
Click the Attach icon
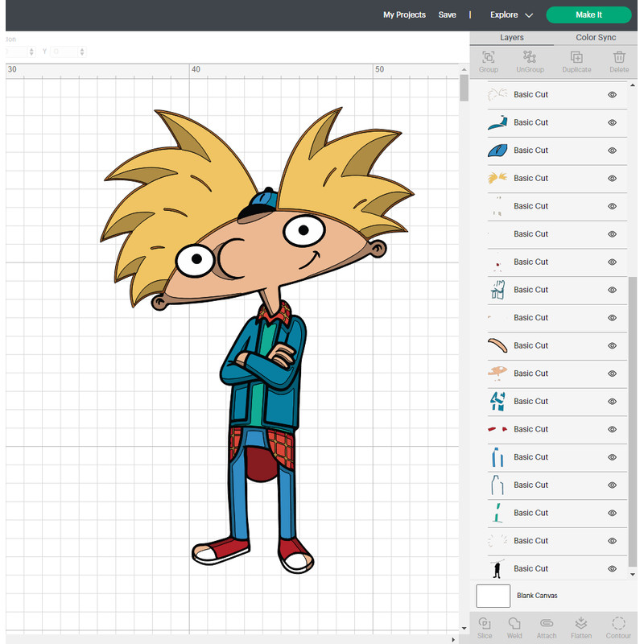coord(546,626)
